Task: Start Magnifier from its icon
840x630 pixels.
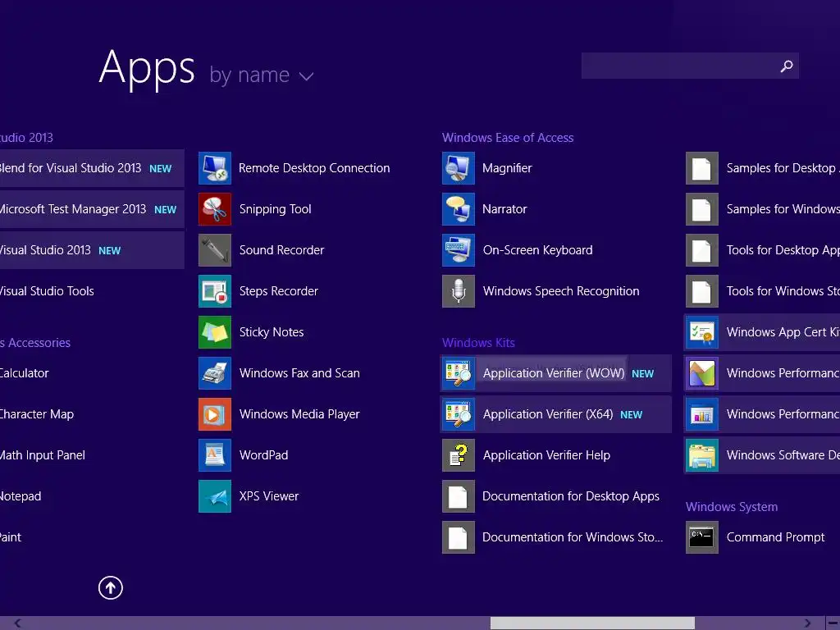Action: [x=459, y=168]
